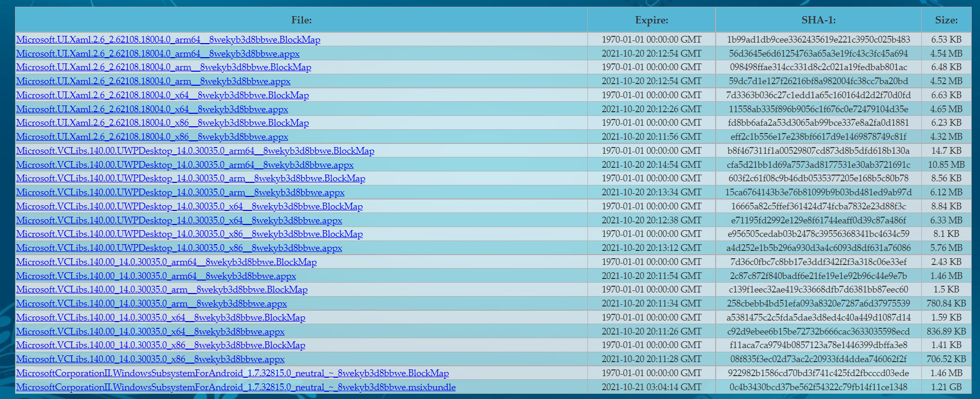Click the "2021-10-20 20:13:12 GMT" expire time
This screenshot has height=399, width=980.
coord(652,248)
